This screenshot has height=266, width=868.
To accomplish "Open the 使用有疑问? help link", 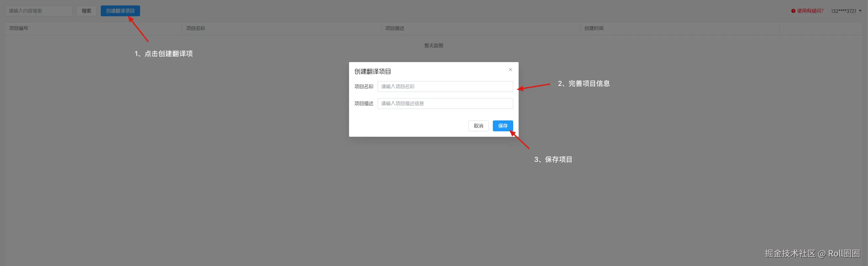I will (x=810, y=11).
